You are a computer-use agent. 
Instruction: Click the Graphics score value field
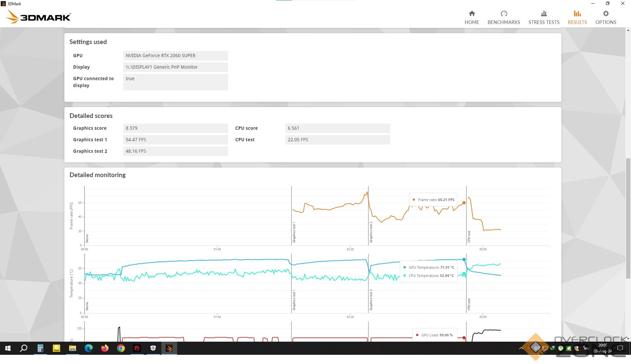[x=175, y=128]
